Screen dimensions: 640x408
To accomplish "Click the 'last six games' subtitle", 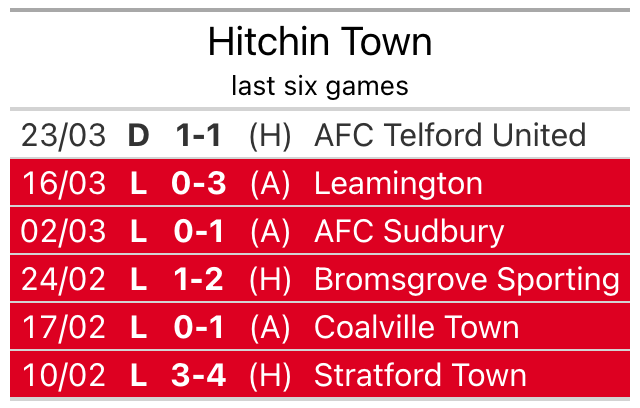I will pyautogui.click(x=320, y=86).
